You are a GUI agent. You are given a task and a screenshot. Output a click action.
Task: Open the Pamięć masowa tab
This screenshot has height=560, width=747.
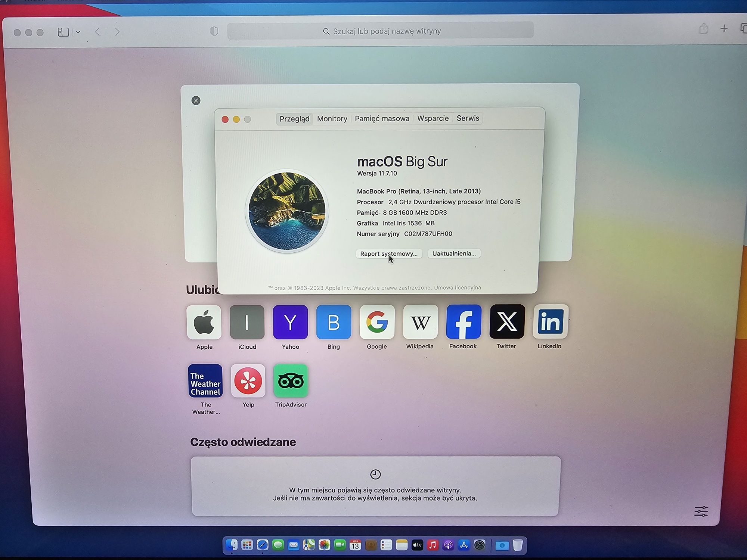pyautogui.click(x=382, y=118)
